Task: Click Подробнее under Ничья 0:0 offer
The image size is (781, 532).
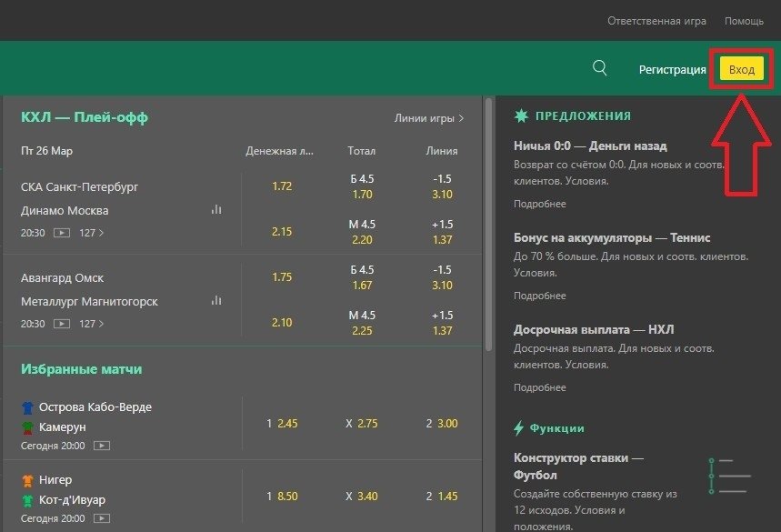Action: pos(539,204)
